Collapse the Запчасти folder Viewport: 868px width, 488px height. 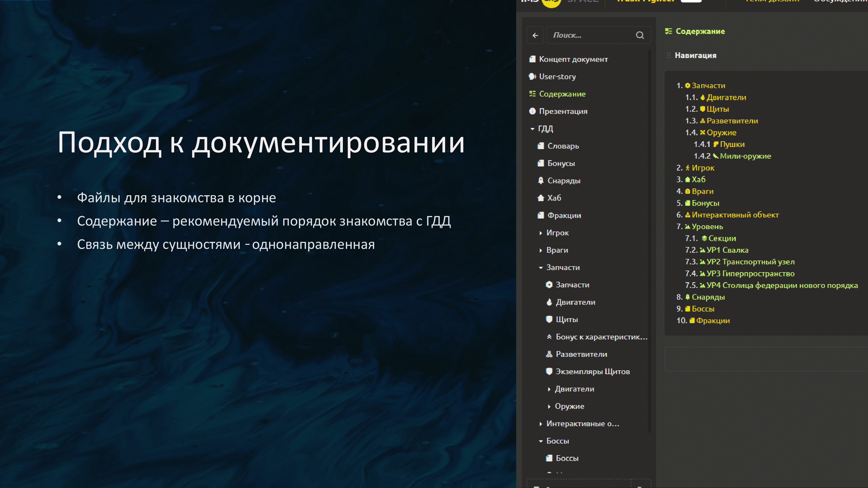pyautogui.click(x=541, y=267)
